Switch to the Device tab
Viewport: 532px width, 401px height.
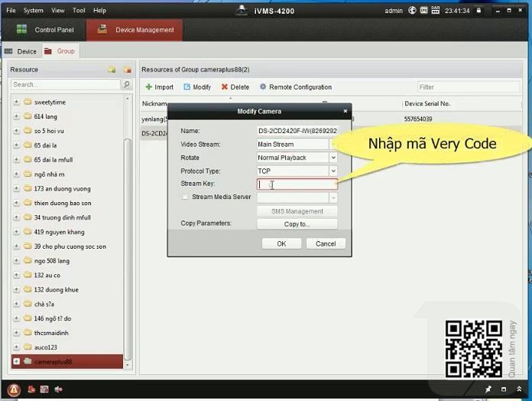point(21,51)
